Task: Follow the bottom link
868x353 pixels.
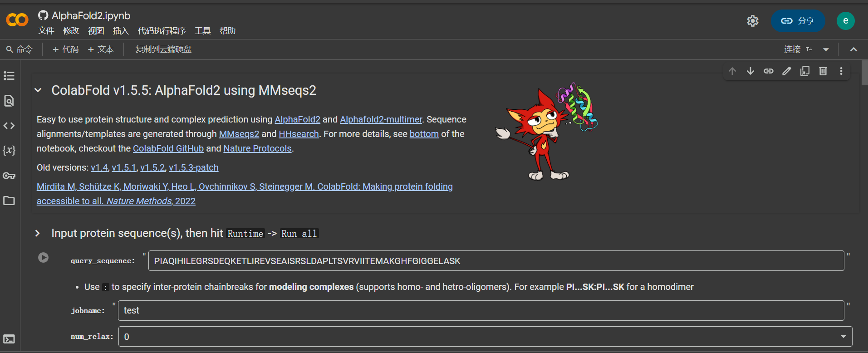Action: tap(424, 134)
